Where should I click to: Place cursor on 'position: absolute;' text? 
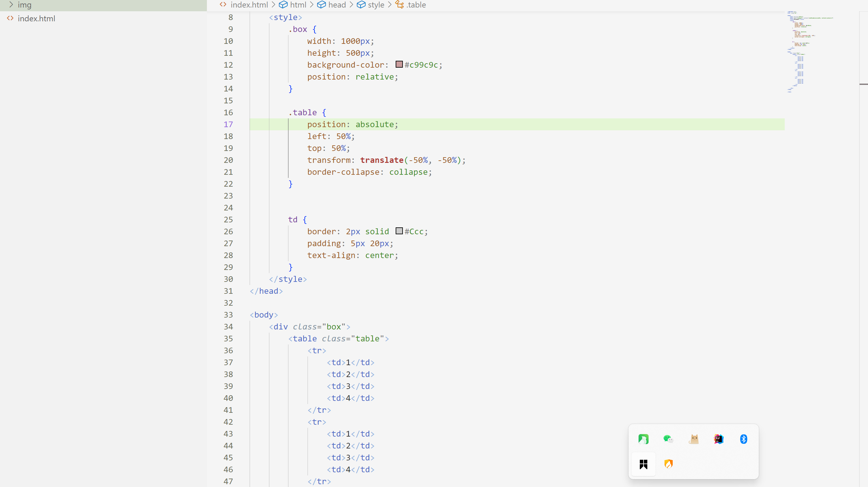coord(352,124)
